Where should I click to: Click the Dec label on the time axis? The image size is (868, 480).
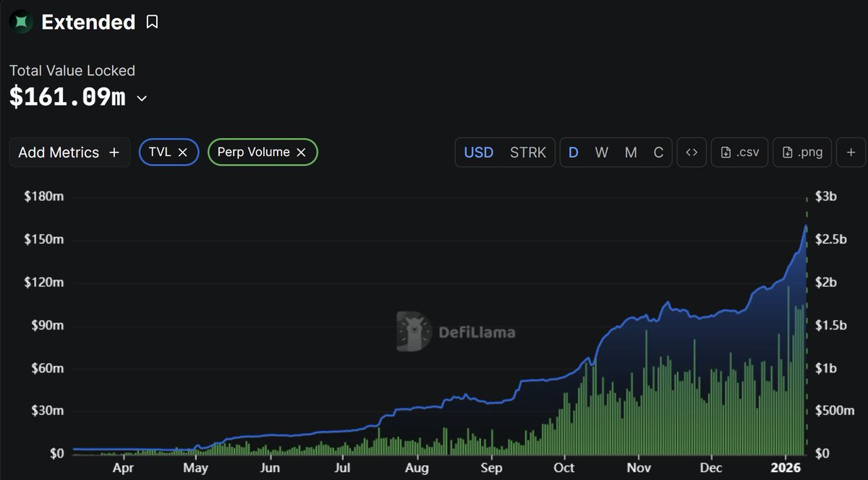point(711,468)
